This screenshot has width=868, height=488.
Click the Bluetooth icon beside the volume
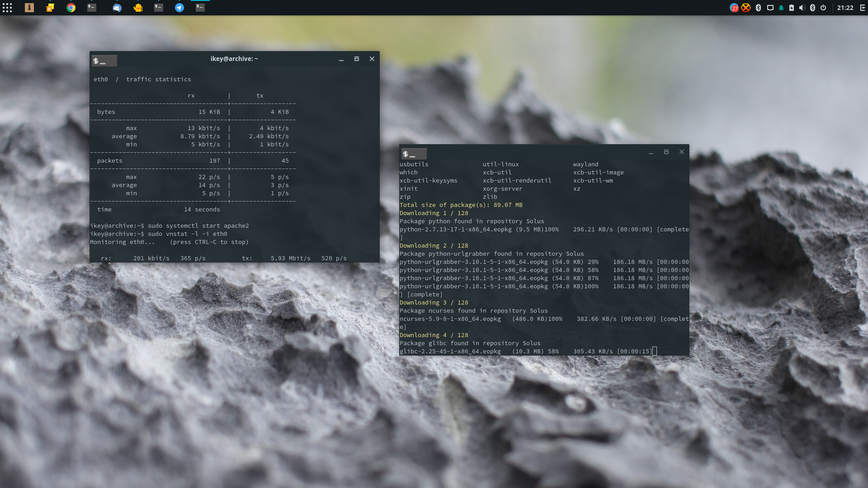[812, 8]
